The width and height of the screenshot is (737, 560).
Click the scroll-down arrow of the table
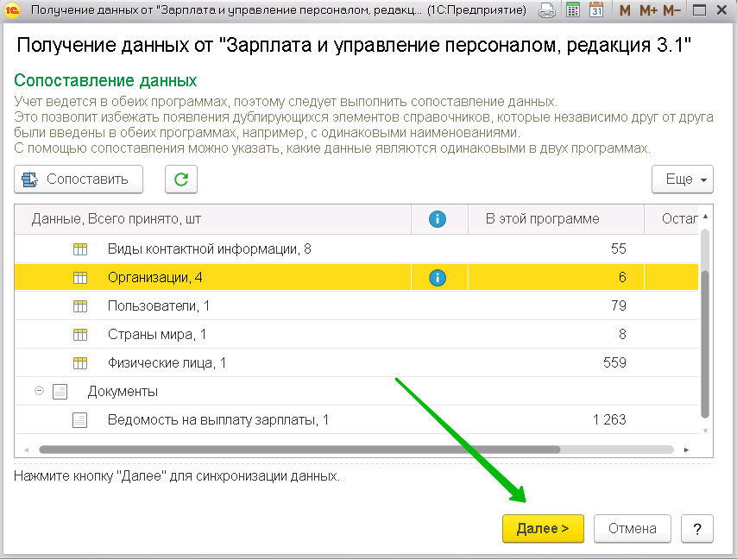tap(706, 431)
